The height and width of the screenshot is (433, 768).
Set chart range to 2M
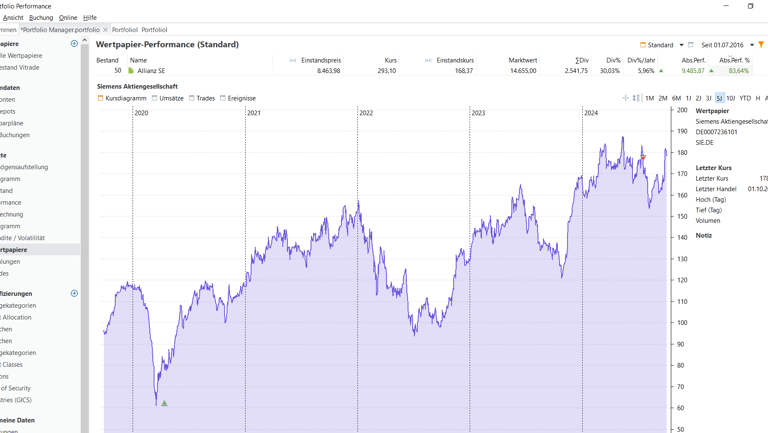[x=663, y=98]
